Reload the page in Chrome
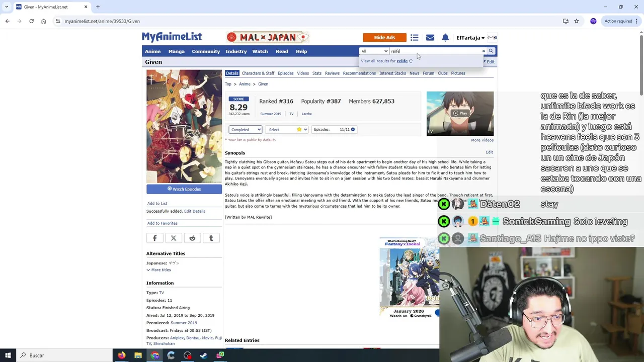644x362 pixels. (x=31, y=21)
